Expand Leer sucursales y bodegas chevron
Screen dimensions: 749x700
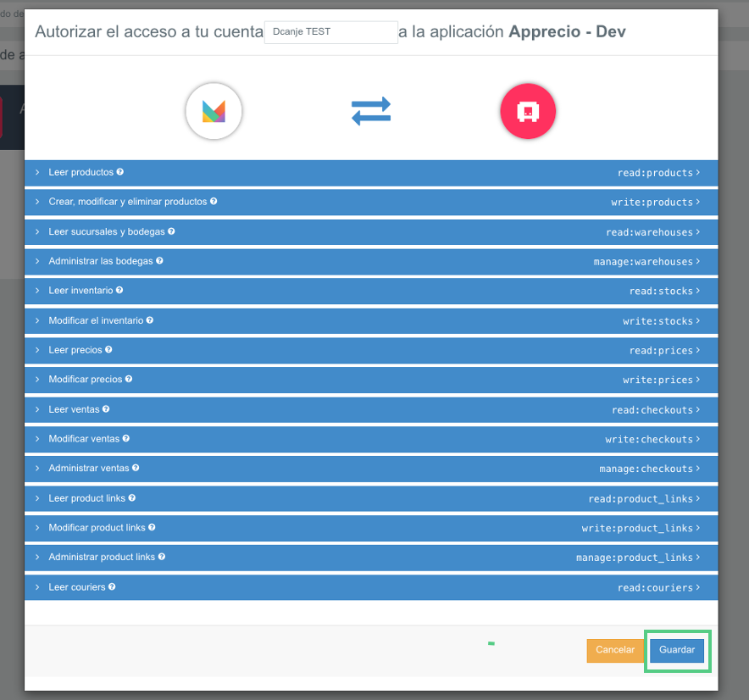pyautogui.click(x=37, y=231)
